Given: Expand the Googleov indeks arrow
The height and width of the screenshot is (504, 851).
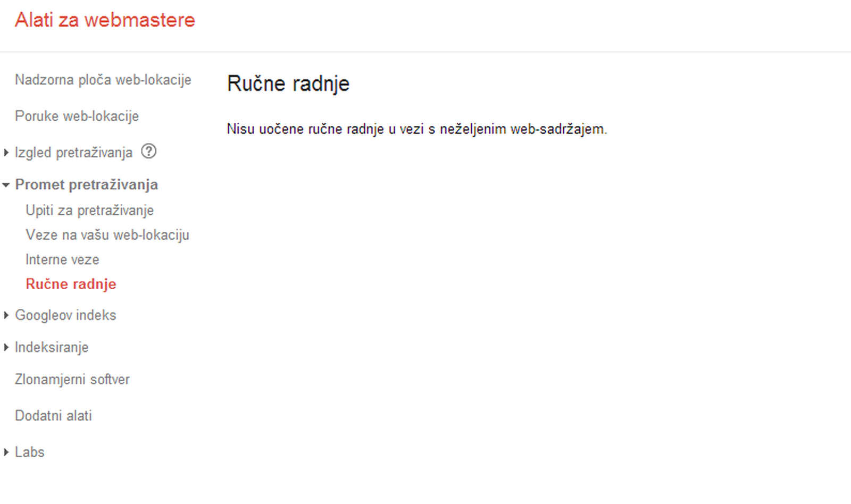Looking at the screenshot, I should coord(6,315).
